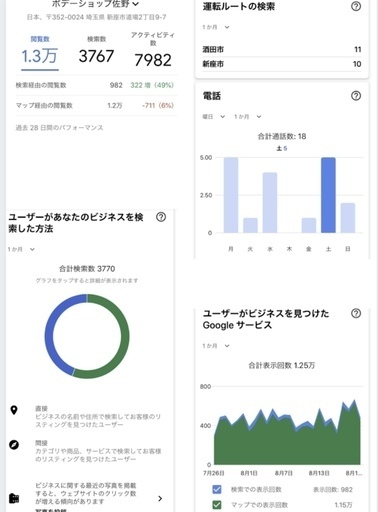Open 1か月 period dropdown in 運転ルートの検索
Viewport: 378px width, 512px height.
point(216,27)
